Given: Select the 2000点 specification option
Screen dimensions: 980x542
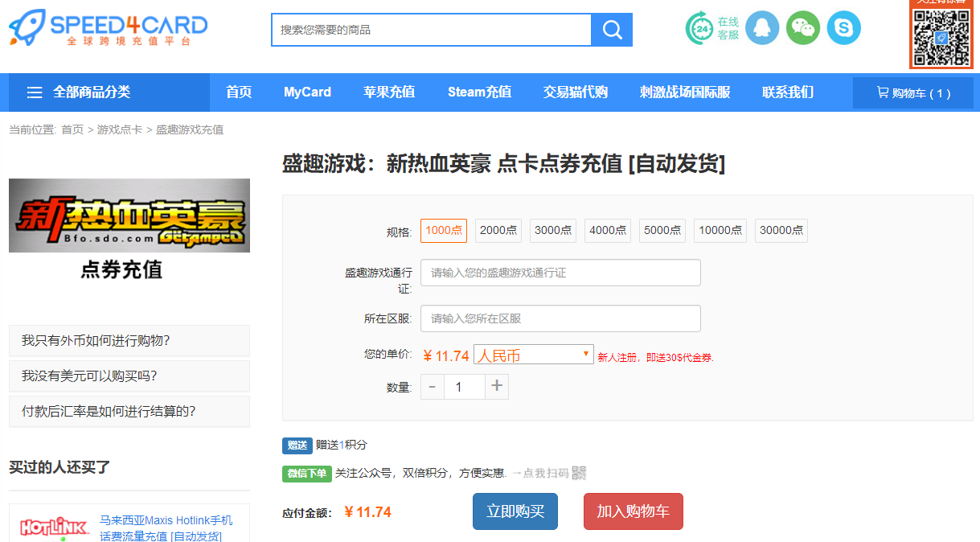Looking at the screenshot, I should pos(498,230).
